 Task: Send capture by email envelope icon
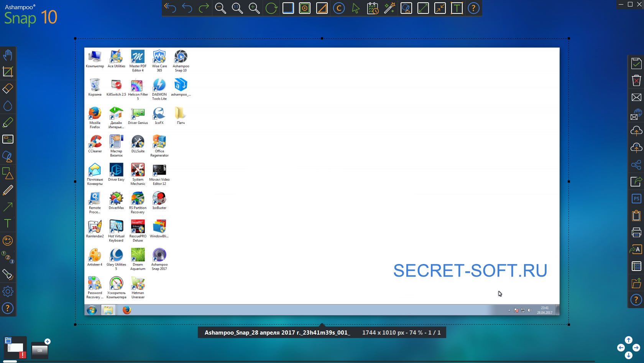(x=636, y=97)
